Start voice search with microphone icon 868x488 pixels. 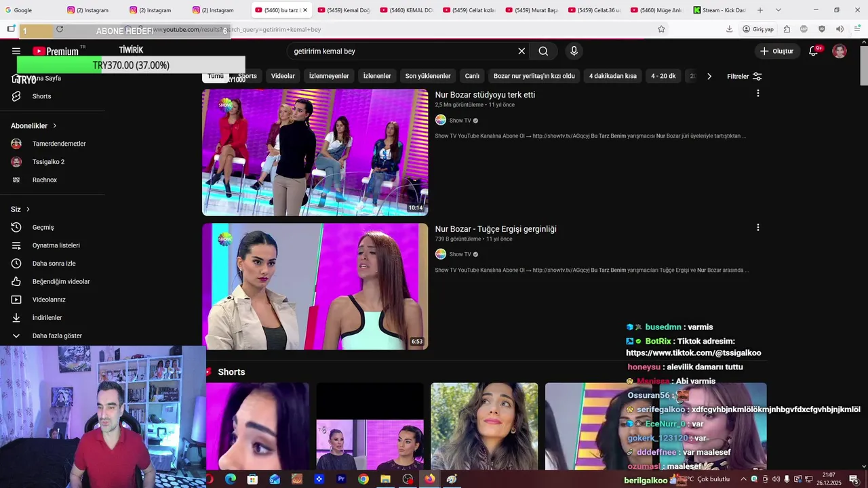pos(574,51)
